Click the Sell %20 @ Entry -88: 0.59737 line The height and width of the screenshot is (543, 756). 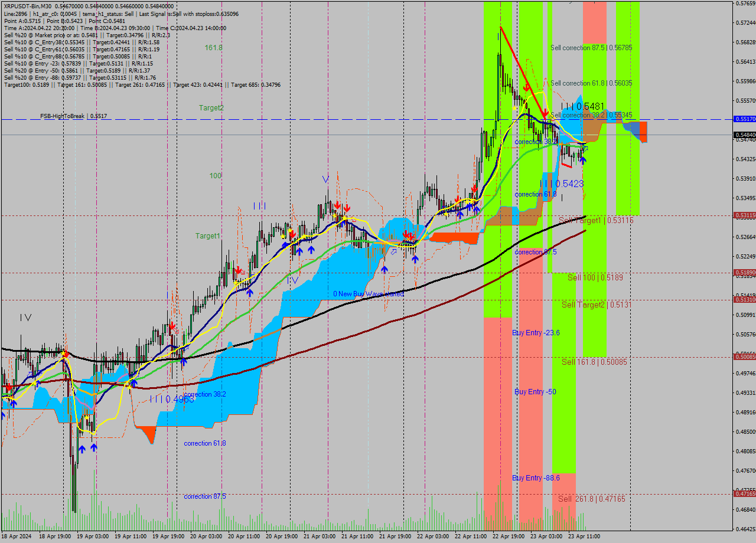point(80,78)
